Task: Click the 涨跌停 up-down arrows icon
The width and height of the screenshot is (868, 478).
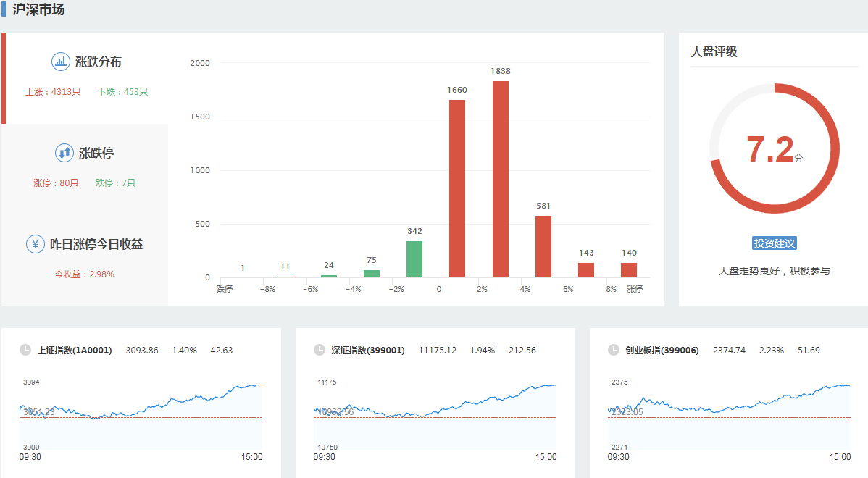Action: coord(64,153)
